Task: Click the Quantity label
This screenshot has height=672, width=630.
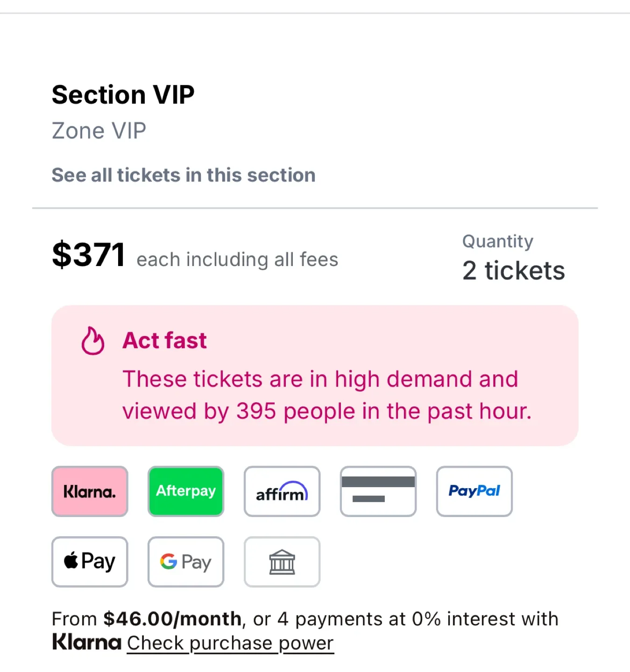Action: (x=498, y=241)
